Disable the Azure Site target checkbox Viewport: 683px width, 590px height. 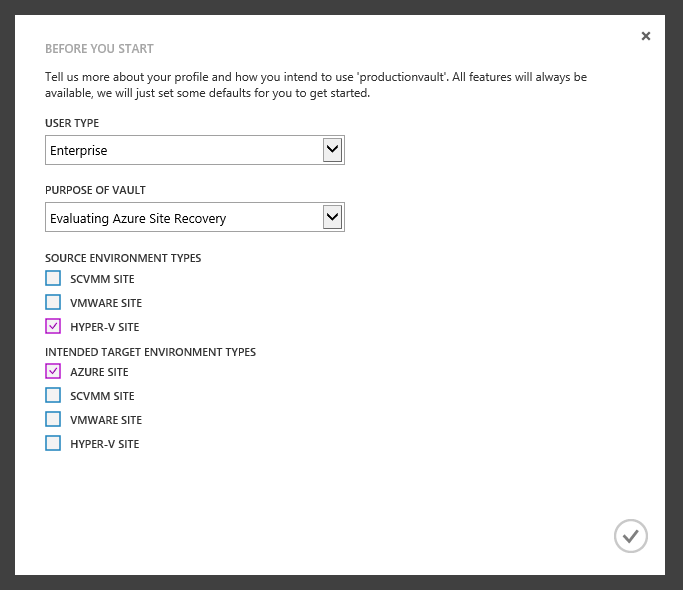[53, 371]
